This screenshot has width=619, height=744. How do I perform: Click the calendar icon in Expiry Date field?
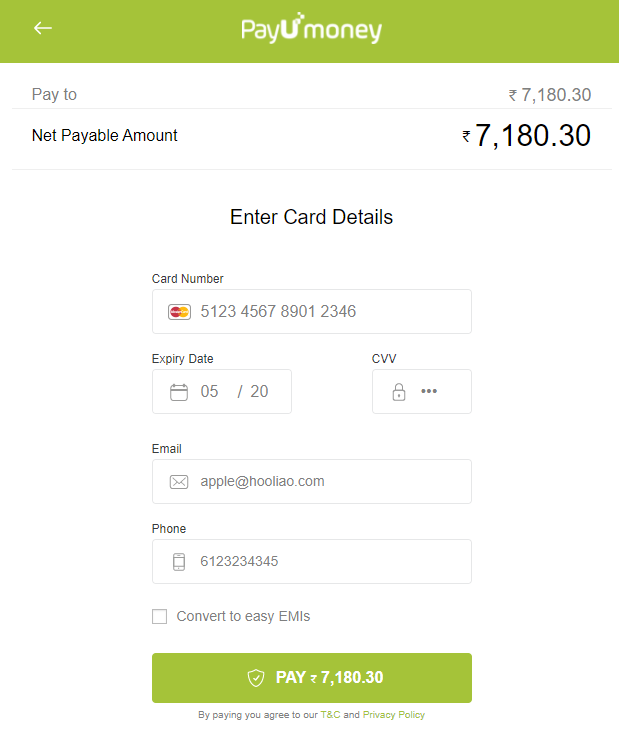point(179,392)
